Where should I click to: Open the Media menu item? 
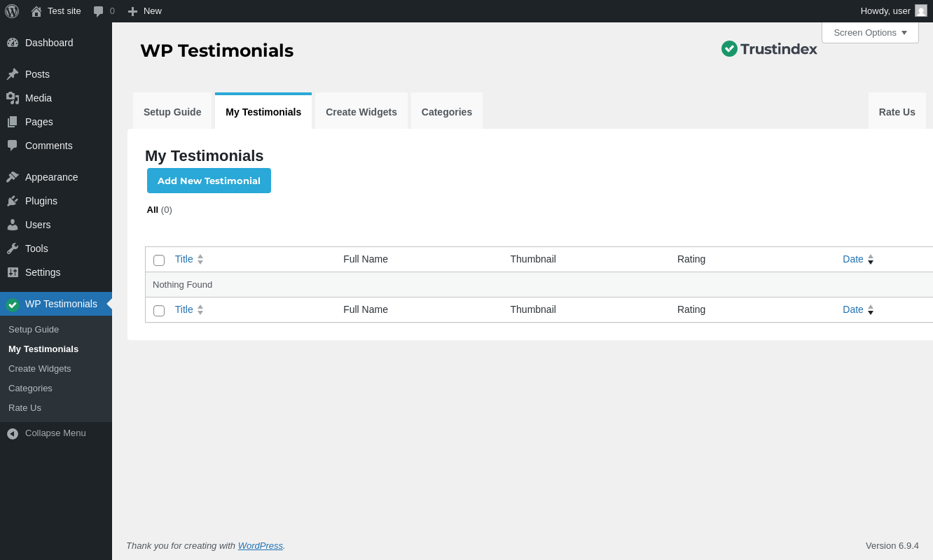coord(56,98)
